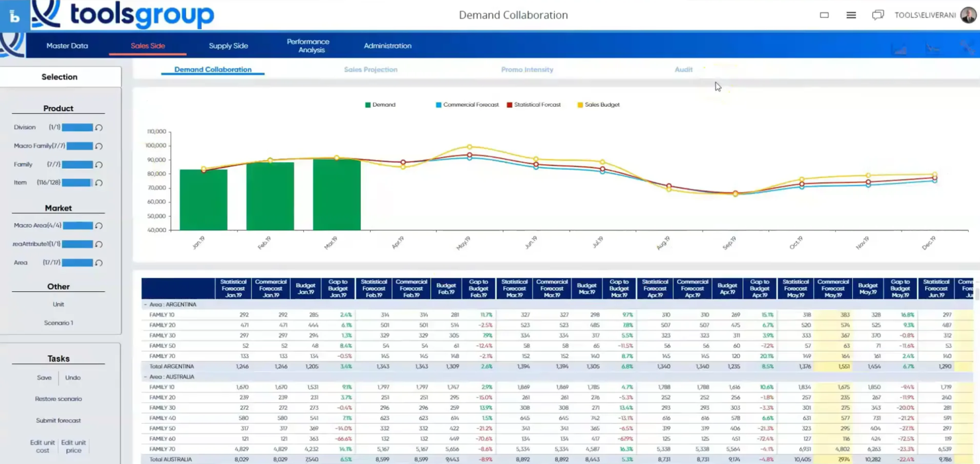Reset the Area filter with its refresh icon
This screenshot has width=980, height=464.
pyautogui.click(x=99, y=263)
